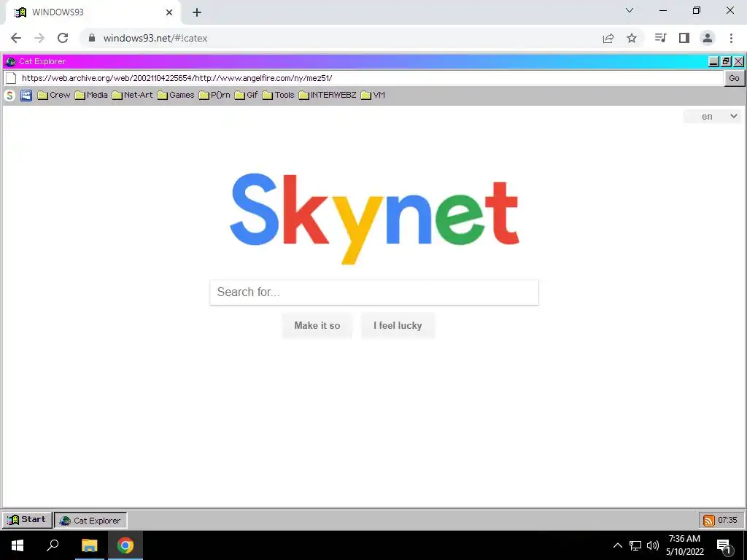This screenshot has width=747, height=560.
Task: Open Chrome's three-dot menu
Action: point(731,38)
